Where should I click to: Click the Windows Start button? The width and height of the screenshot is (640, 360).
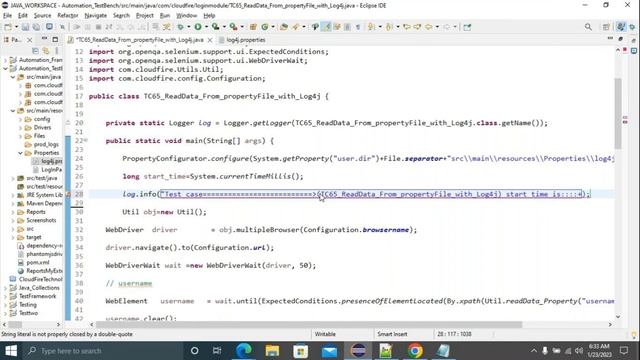tap(11, 351)
